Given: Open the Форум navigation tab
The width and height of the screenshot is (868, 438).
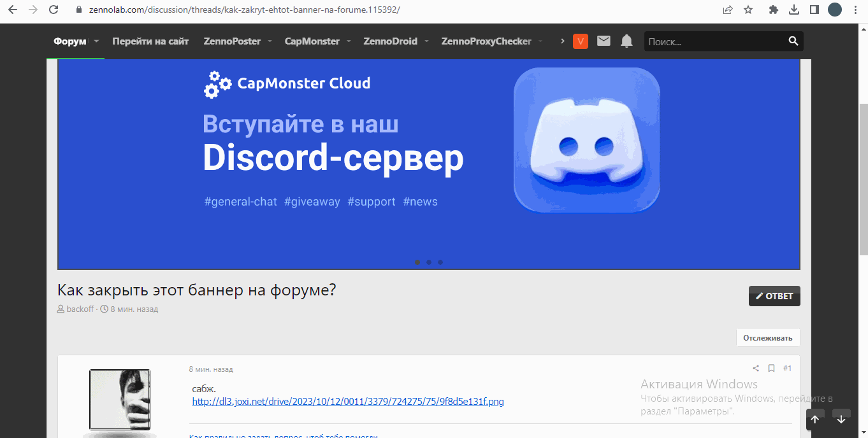Looking at the screenshot, I should tap(70, 41).
